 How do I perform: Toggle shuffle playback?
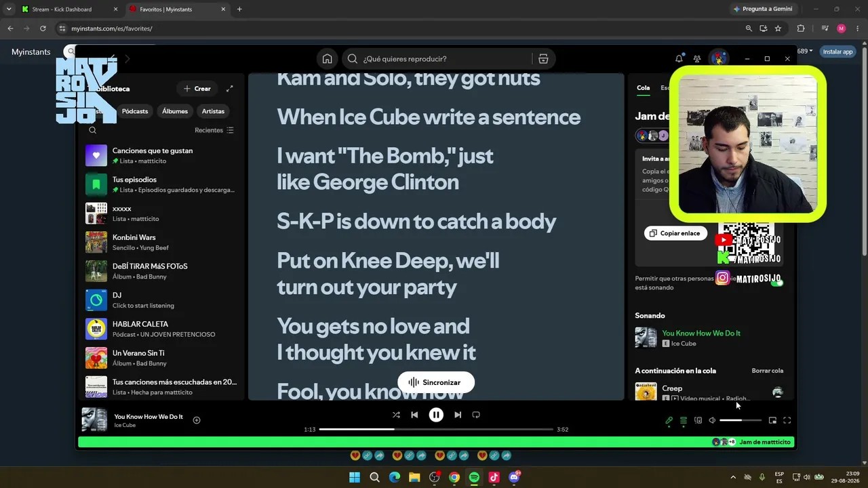(396, 415)
